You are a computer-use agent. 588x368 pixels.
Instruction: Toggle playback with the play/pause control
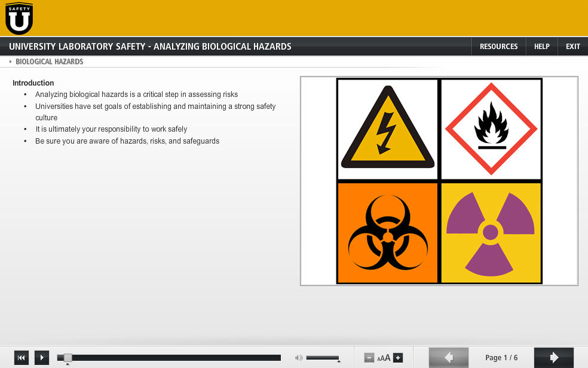coord(41,357)
